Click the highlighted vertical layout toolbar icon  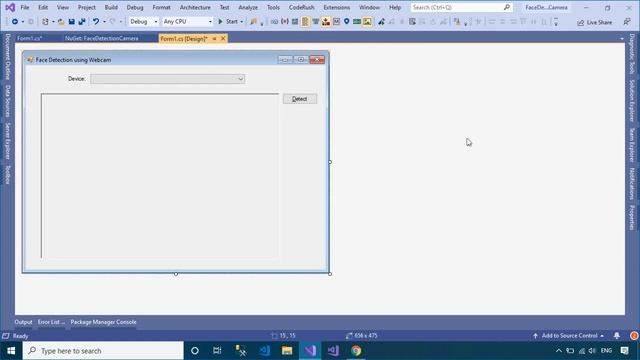point(305,22)
